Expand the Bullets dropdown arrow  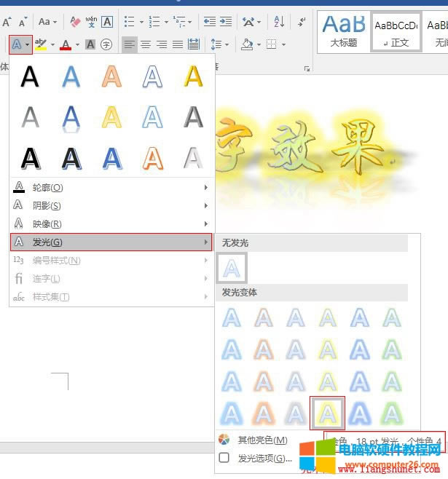pos(141,22)
